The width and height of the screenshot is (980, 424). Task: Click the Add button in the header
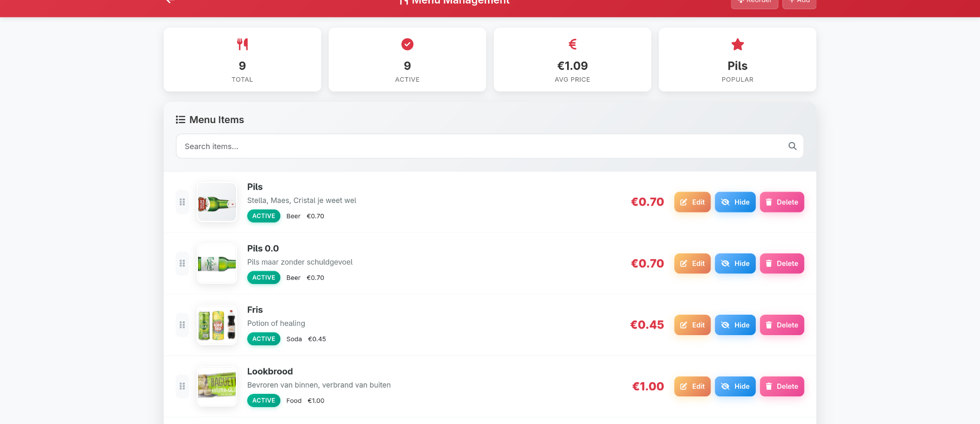(799, 1)
